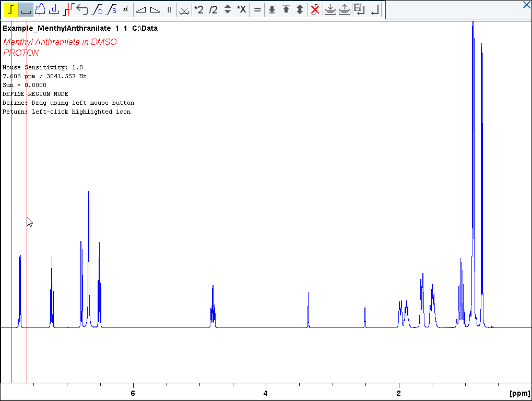The height and width of the screenshot is (401, 532).
Task: Click the peak-shaped auto region icon
Action: coord(40,9)
